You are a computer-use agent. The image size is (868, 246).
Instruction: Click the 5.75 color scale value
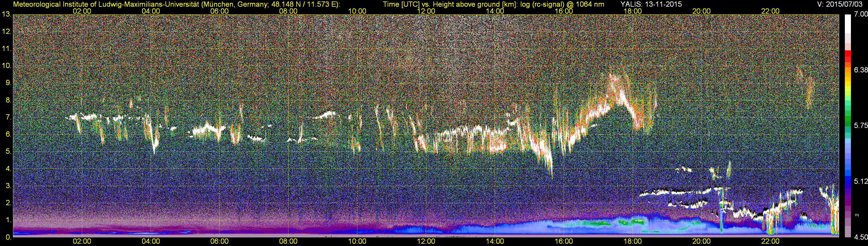click(x=860, y=126)
